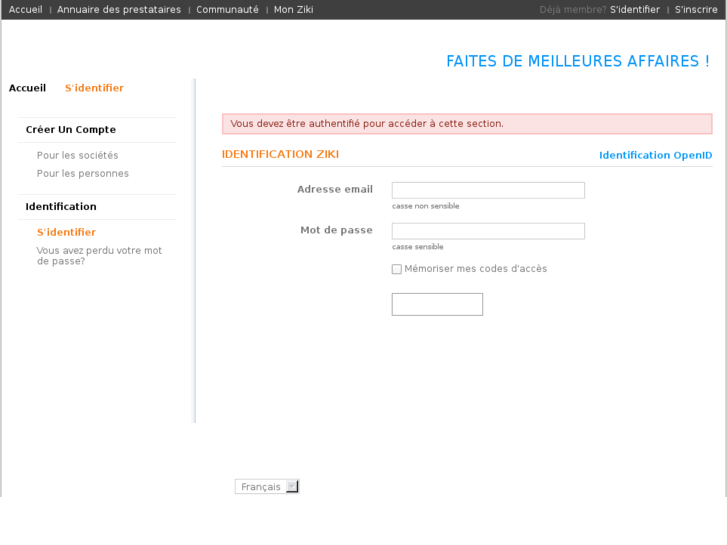Click the Créer Un Compte sidebar heading

[70, 130]
